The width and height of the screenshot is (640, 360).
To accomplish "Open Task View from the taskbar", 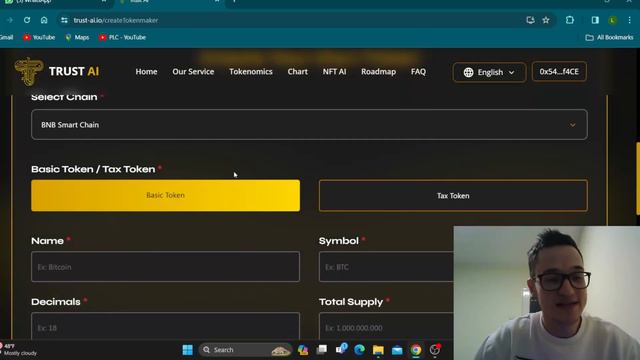I will 322,350.
